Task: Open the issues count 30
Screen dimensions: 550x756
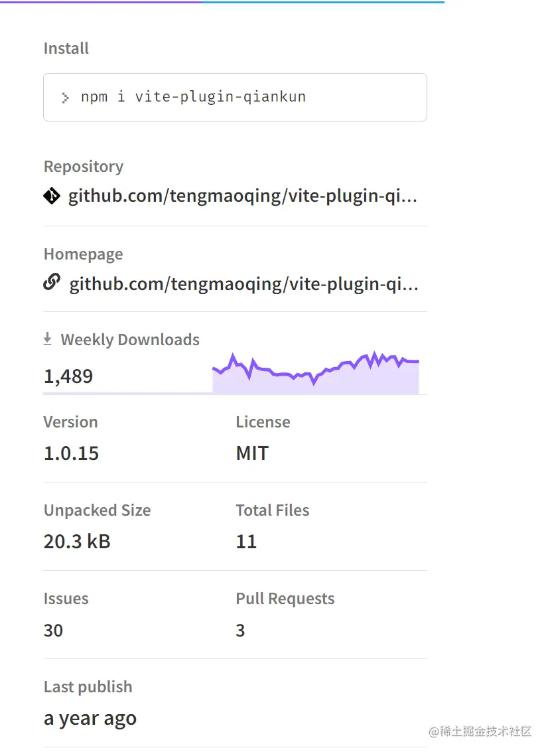Action: tap(53, 630)
